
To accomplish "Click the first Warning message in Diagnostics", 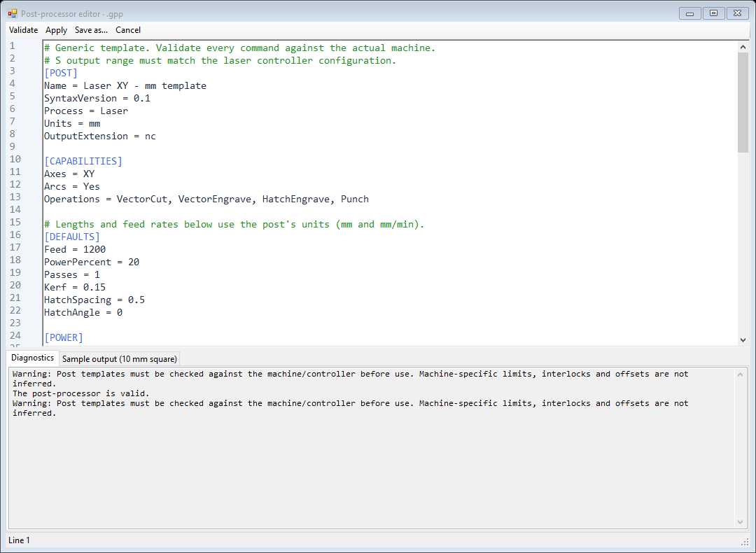I will pyautogui.click(x=351, y=379).
